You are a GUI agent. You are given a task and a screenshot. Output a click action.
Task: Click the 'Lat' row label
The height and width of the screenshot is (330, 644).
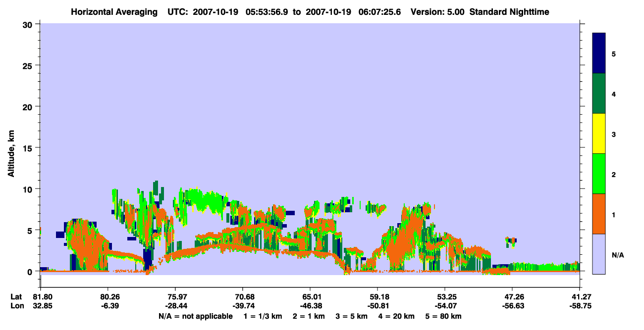point(16,297)
